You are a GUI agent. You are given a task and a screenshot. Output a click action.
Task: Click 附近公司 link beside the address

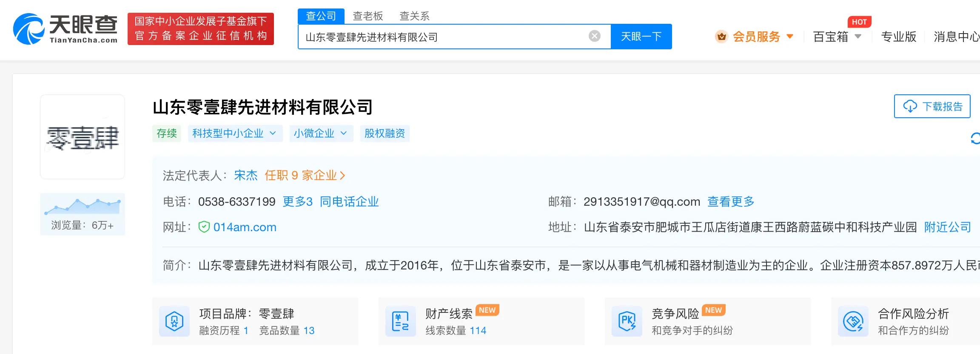948,227
